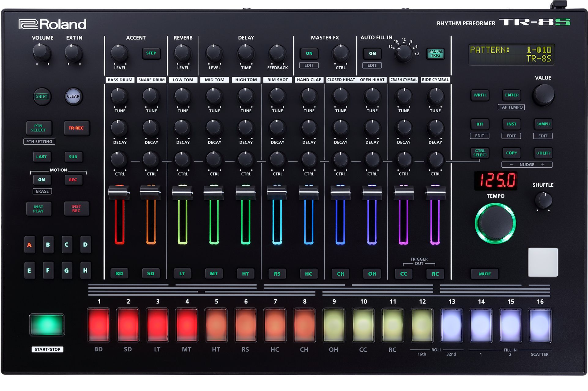Select the CH closed hihat button
Screen dimensions: 588x391
pos(340,274)
